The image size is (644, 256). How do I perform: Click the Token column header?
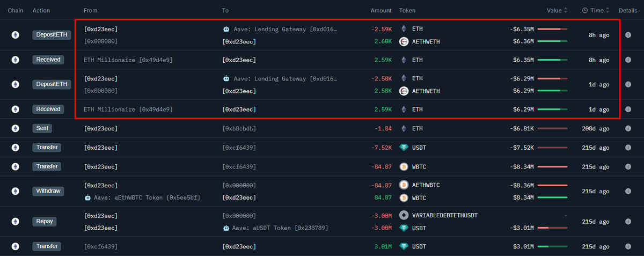[407, 10]
